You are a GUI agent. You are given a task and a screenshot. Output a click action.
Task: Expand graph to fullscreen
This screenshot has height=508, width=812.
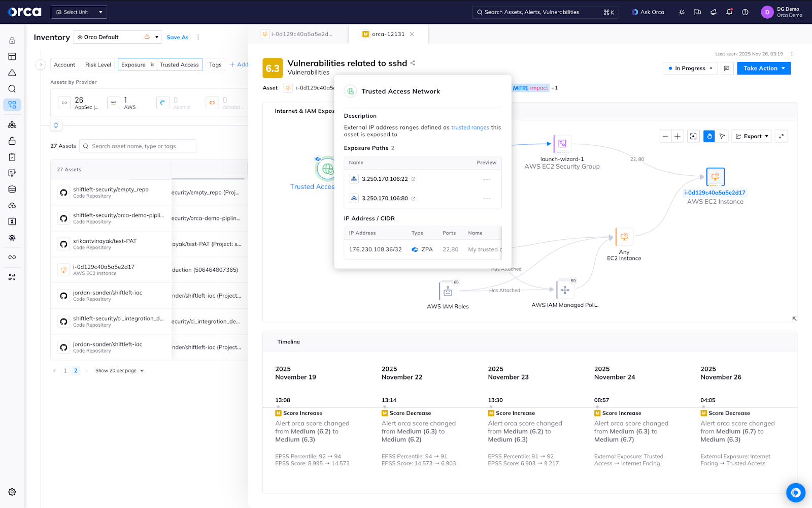(782, 136)
